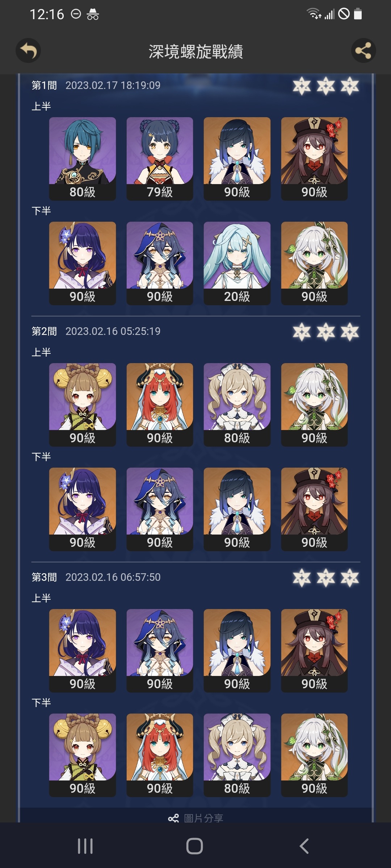This screenshot has height=868, width=391.
Task: Tap middle star of 第3間 rating
Action: [x=326, y=578]
